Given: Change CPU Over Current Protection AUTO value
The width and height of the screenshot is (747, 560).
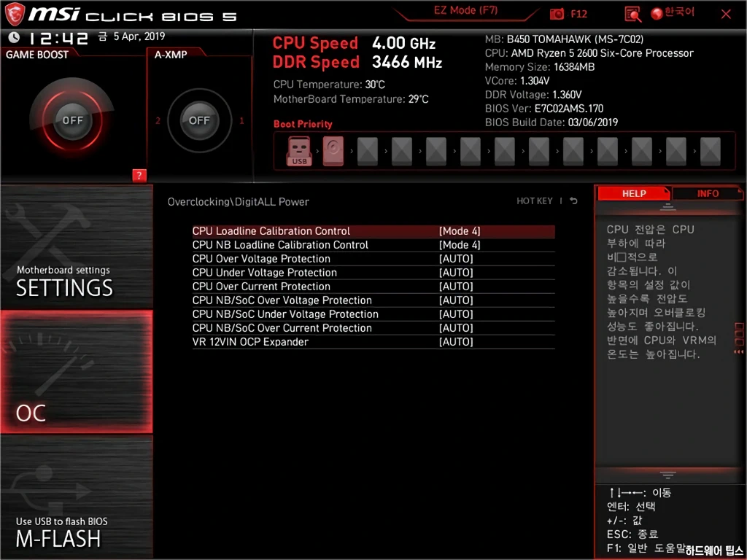Looking at the screenshot, I should coord(456,286).
